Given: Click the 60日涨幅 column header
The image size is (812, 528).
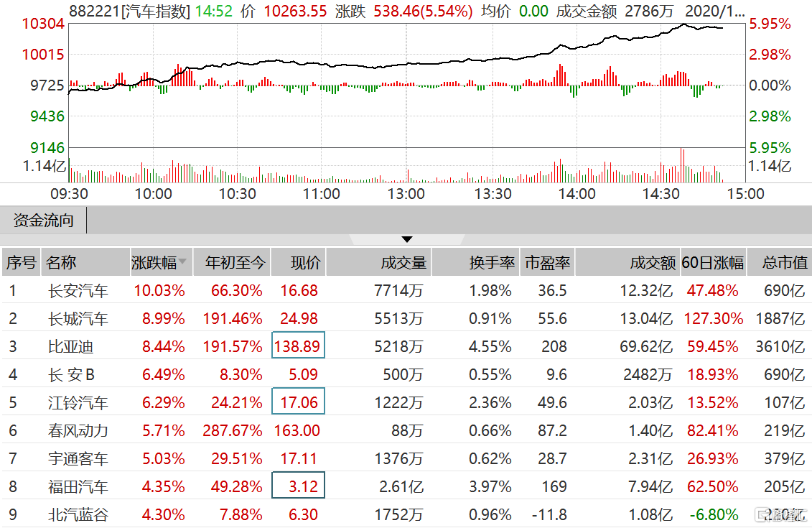Looking at the screenshot, I should click(712, 263).
